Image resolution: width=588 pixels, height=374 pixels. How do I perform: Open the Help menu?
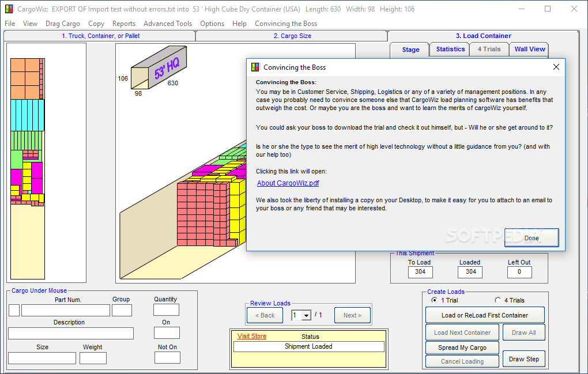pos(239,24)
